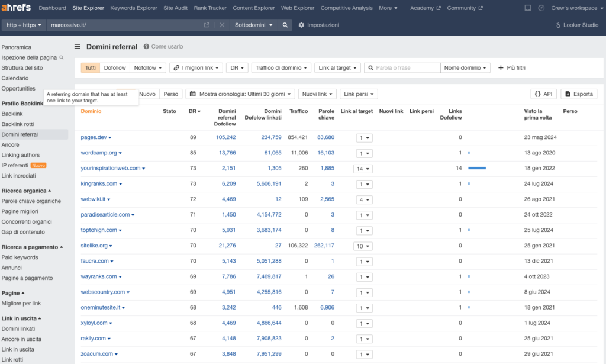The width and height of the screenshot is (606, 364).
Task: Click the Più filtri plus icon
Action: 501,68
